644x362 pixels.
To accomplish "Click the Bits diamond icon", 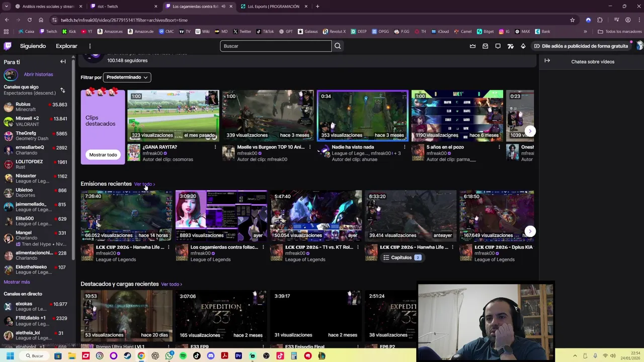I will (523, 46).
